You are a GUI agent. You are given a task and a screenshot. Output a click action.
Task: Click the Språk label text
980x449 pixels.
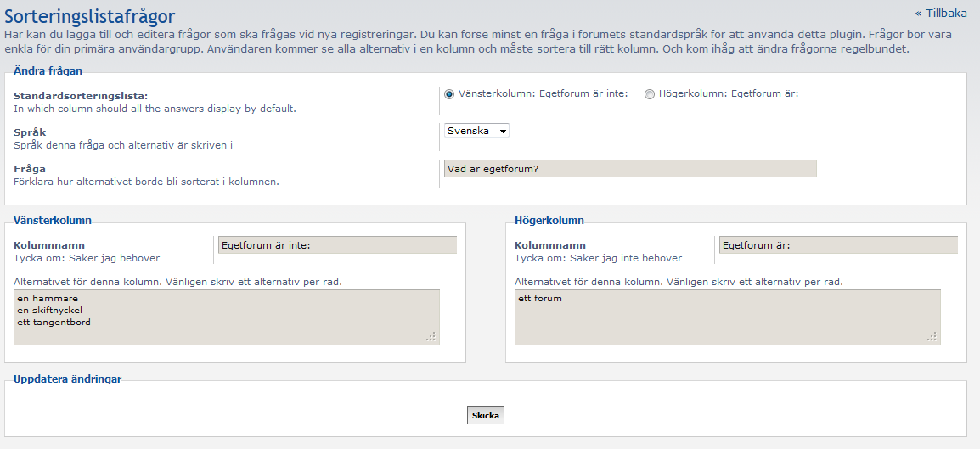[30, 132]
